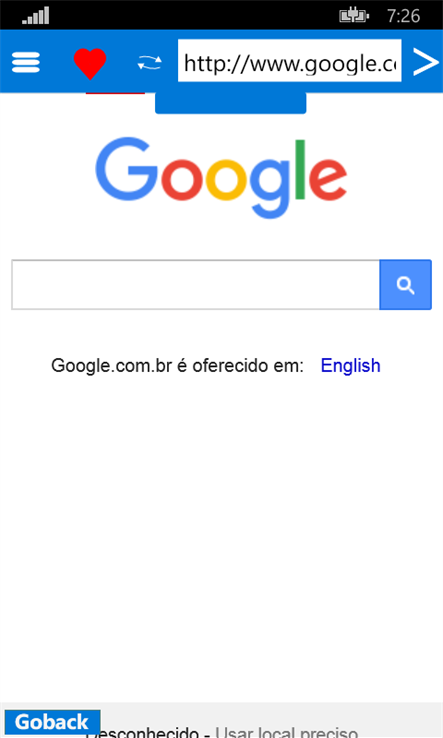Switch language via the English link

pos(351,366)
